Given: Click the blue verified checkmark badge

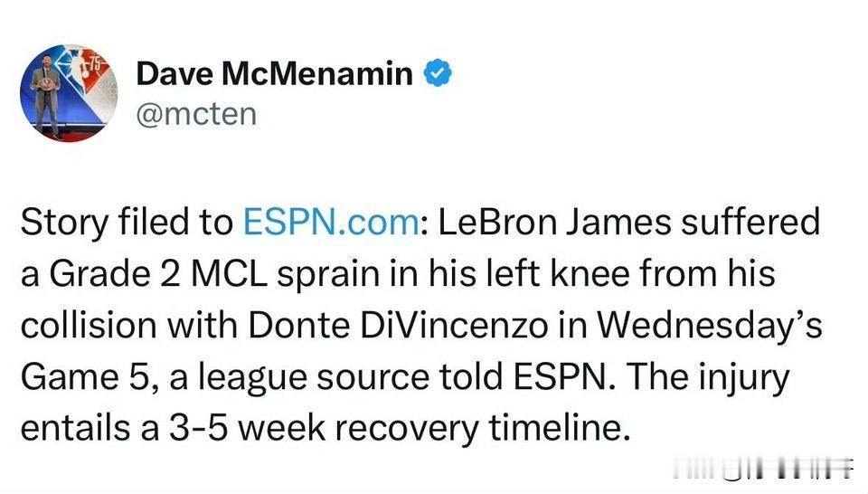Looking at the screenshot, I should 438,73.
